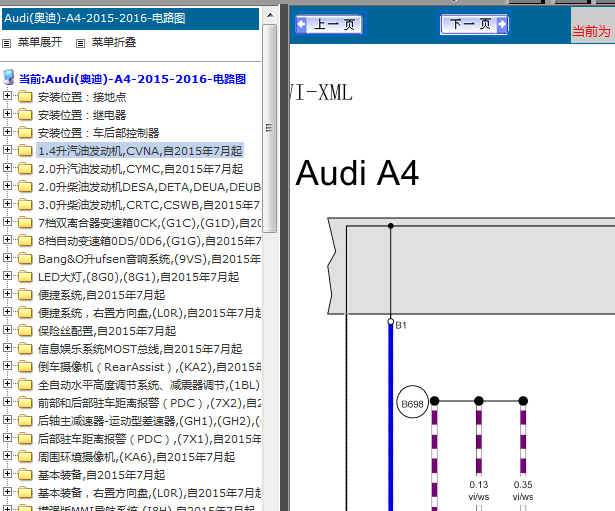Expand the 2.0升汽油发动机,CYMC node
This screenshot has width=615, height=511.
click(7, 168)
